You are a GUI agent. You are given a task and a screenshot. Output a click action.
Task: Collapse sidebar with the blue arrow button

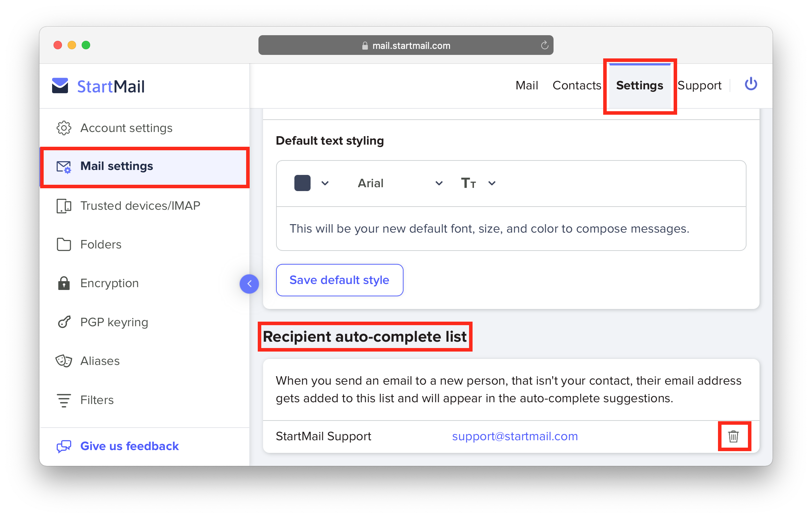249,284
